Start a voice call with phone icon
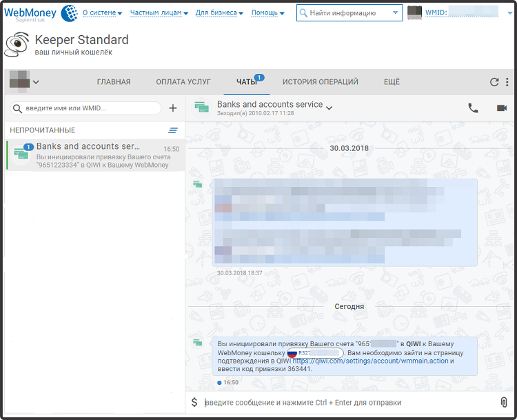The width and height of the screenshot is (517, 420). 473,108
